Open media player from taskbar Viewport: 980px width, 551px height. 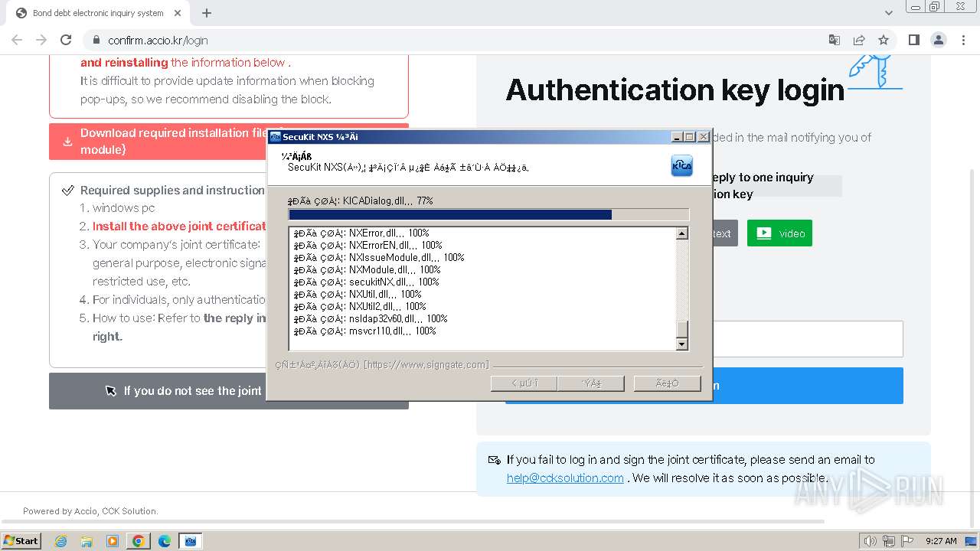tap(113, 541)
